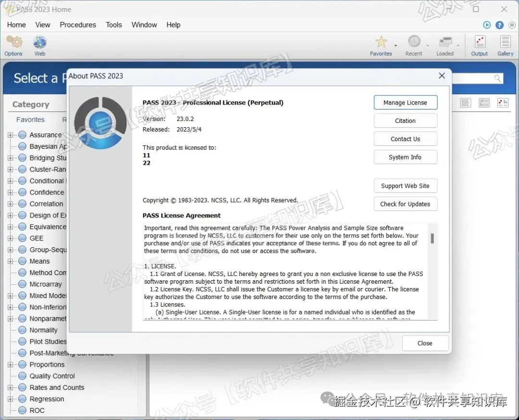Expand the Mixed Models tree node

(10, 296)
